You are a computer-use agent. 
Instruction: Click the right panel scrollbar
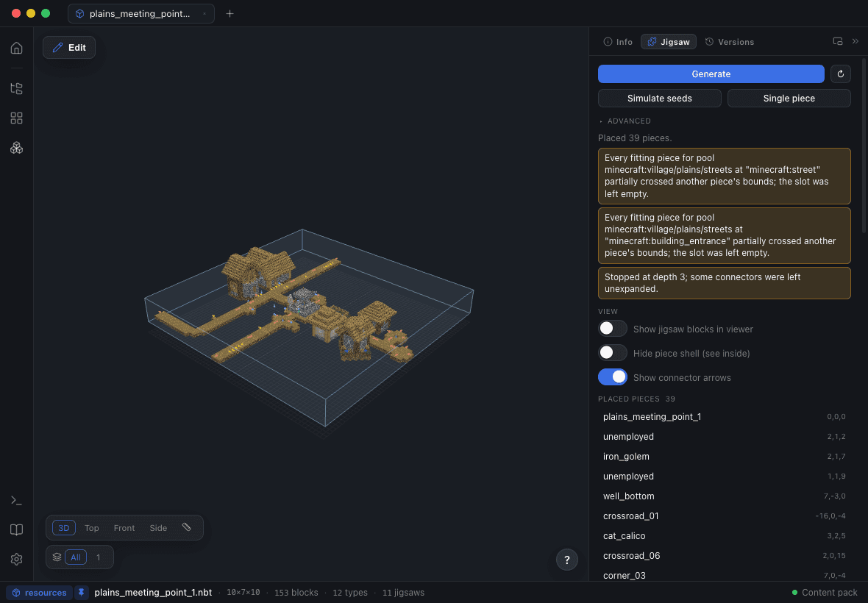pos(864,145)
